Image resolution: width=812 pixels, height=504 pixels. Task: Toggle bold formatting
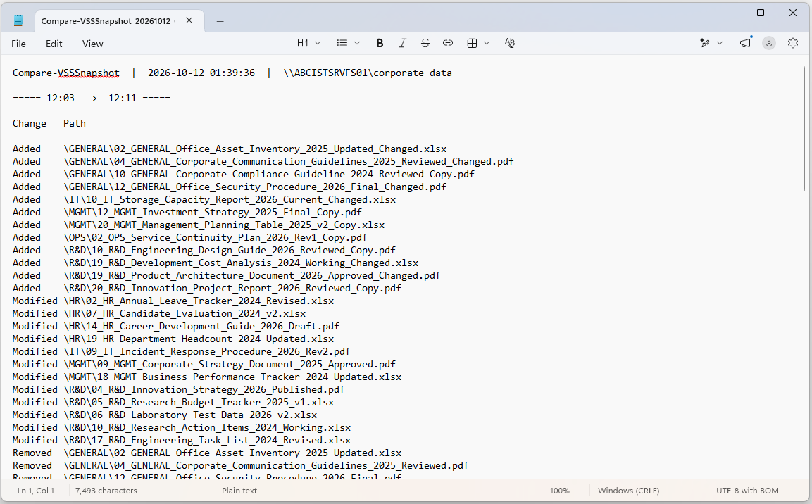coord(380,43)
